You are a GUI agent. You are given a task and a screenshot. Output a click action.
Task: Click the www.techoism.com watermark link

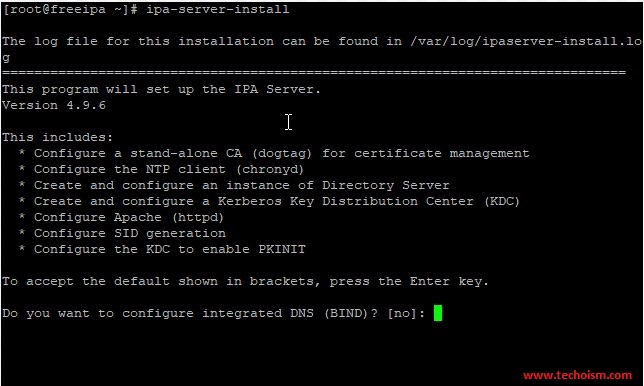pyautogui.click(x=577, y=375)
